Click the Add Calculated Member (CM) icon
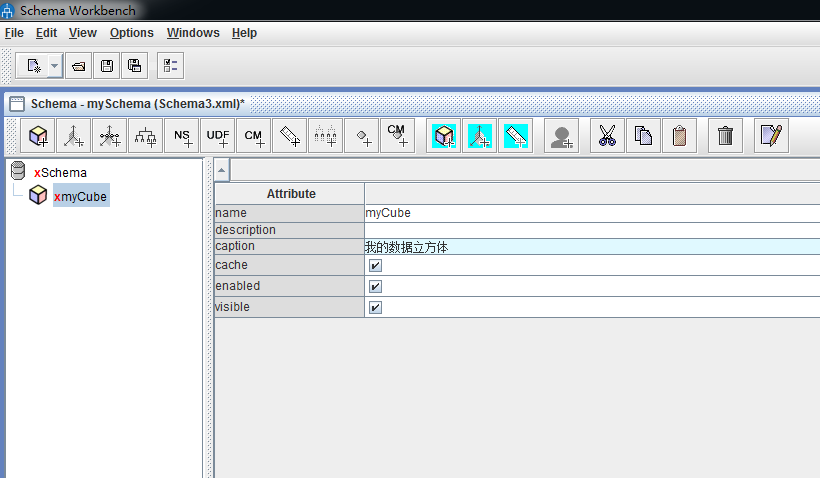820x478 pixels. 254,136
